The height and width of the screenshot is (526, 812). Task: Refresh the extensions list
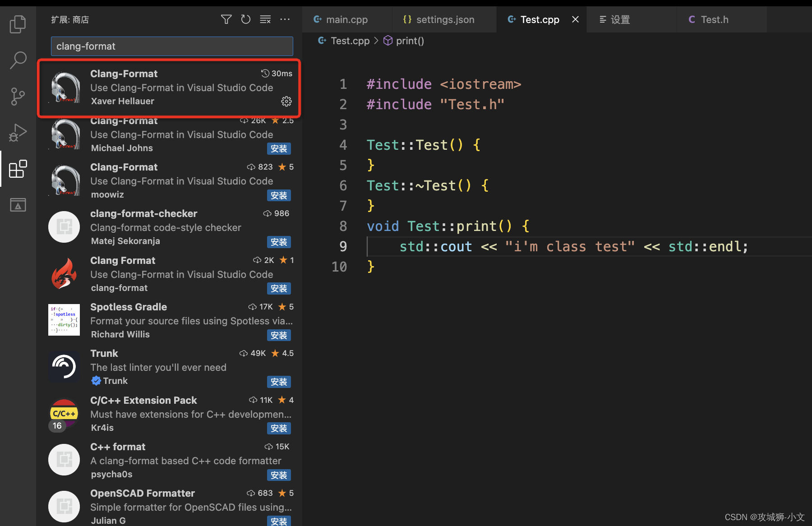pyautogui.click(x=245, y=19)
